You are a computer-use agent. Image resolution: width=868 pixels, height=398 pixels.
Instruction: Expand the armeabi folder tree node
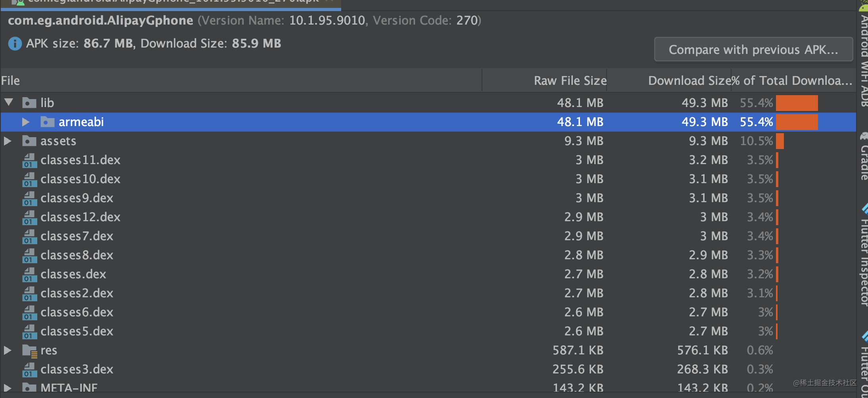26,122
